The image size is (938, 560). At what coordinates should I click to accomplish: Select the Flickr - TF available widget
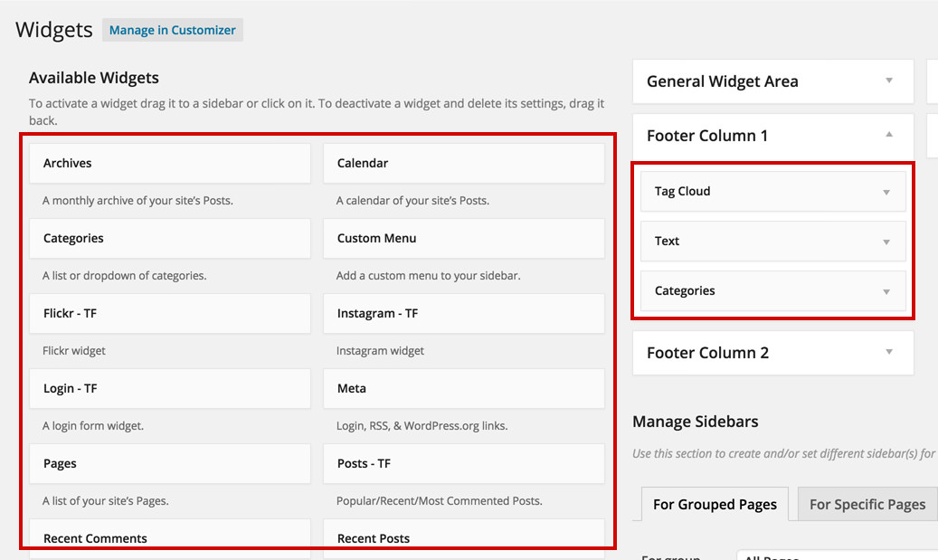coord(170,314)
